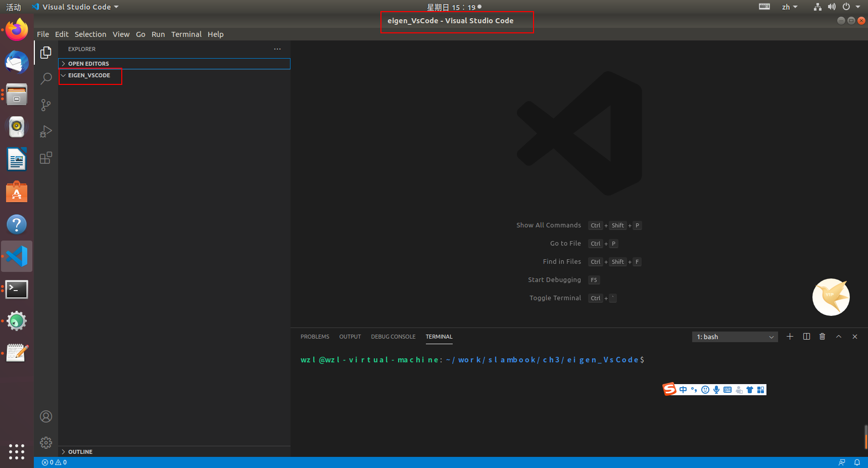
Task: Show errors and warnings in status bar
Action: tap(54, 462)
